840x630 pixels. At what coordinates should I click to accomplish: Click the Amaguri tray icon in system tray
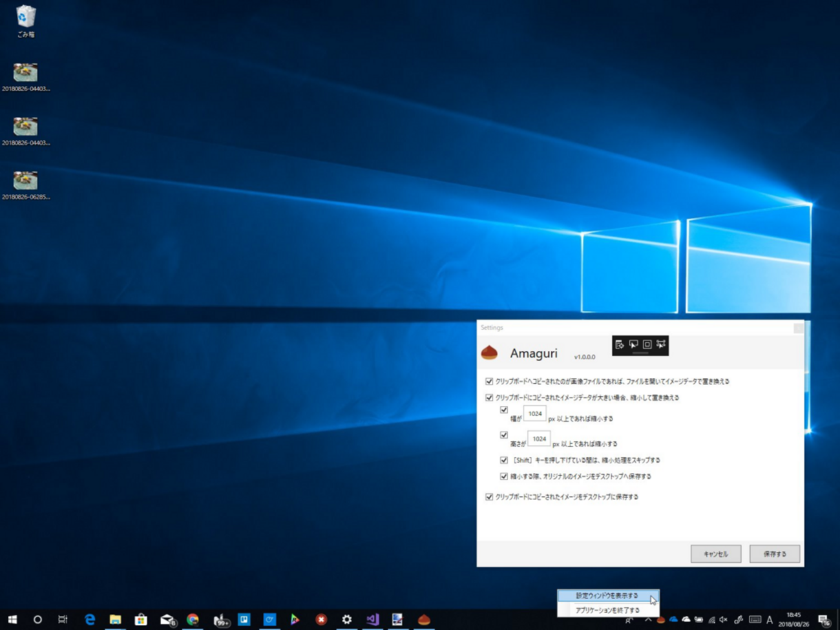tap(660, 620)
